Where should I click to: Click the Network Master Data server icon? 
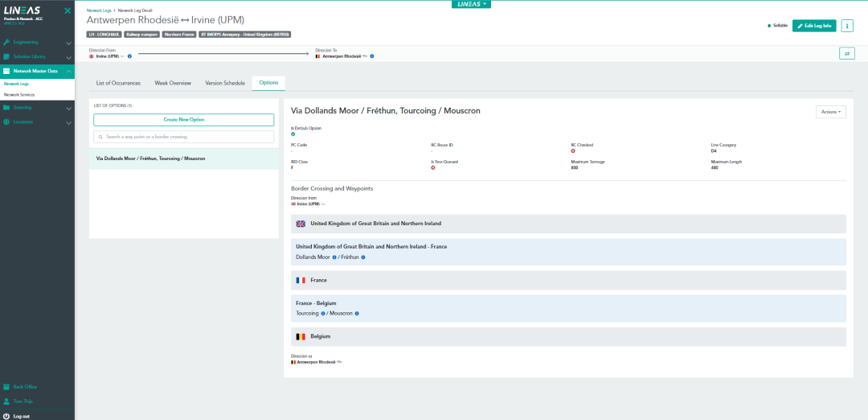(6, 71)
